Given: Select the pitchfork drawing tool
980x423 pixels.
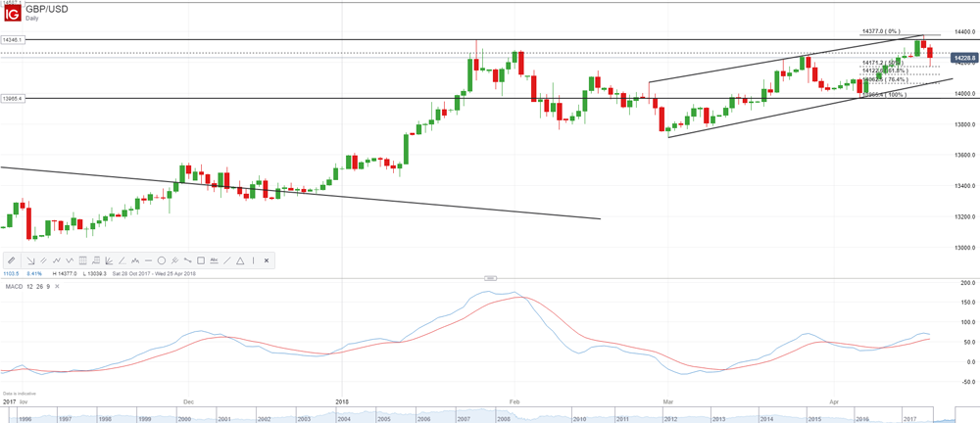Looking at the screenshot, I should (x=174, y=260).
